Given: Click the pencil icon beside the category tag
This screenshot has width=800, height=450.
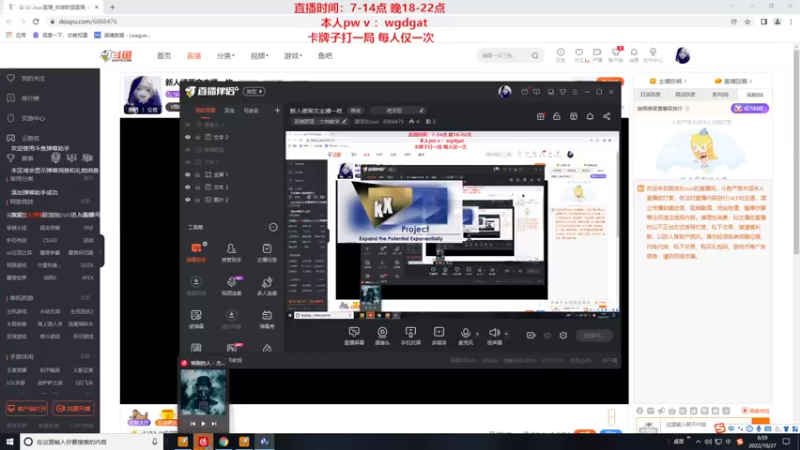Looking at the screenshot, I should click(x=344, y=121).
